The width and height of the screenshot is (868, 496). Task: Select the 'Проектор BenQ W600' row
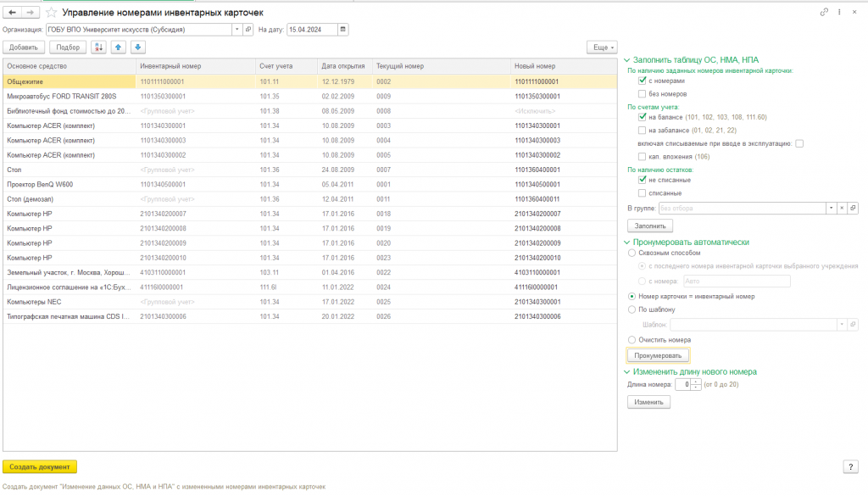click(310, 184)
